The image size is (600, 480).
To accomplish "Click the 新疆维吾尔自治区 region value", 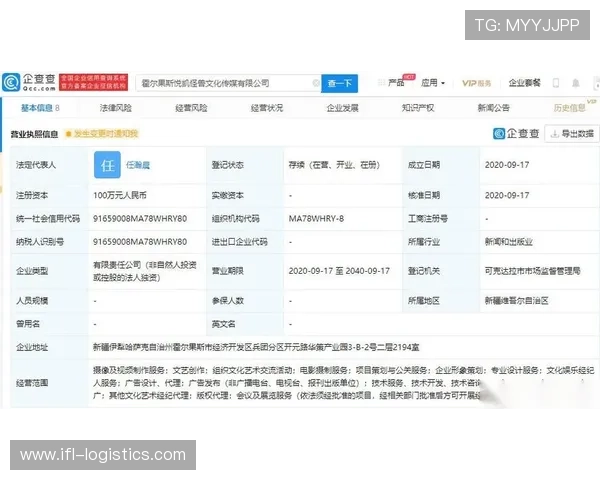I will coord(517,300).
